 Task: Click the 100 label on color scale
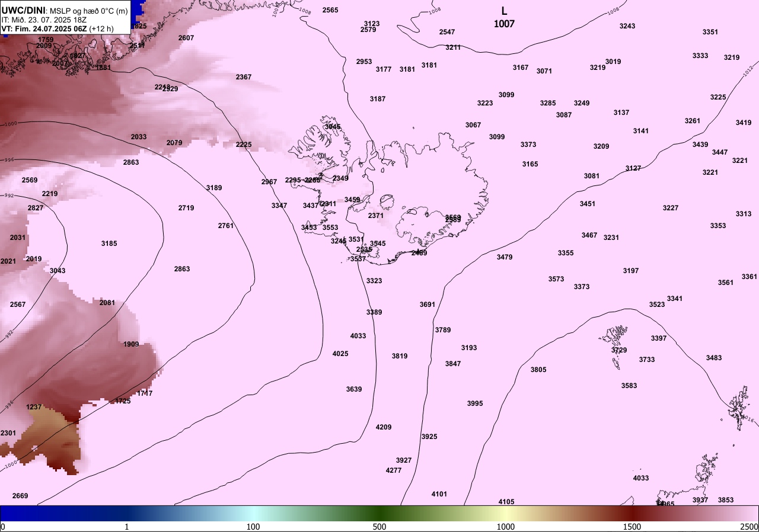point(253,527)
